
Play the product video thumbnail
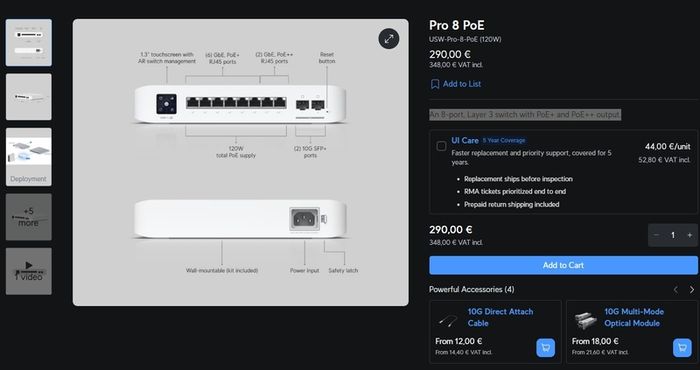point(29,271)
